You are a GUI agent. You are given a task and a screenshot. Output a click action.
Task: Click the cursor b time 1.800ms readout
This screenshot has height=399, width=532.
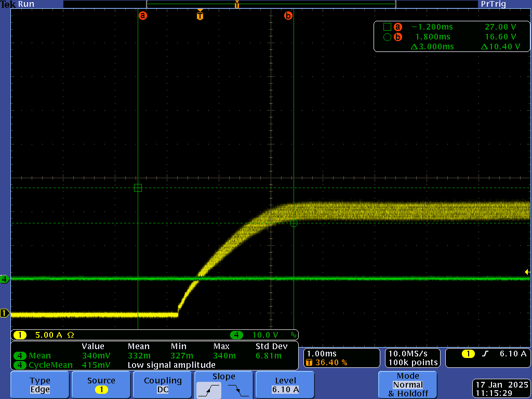(433, 37)
